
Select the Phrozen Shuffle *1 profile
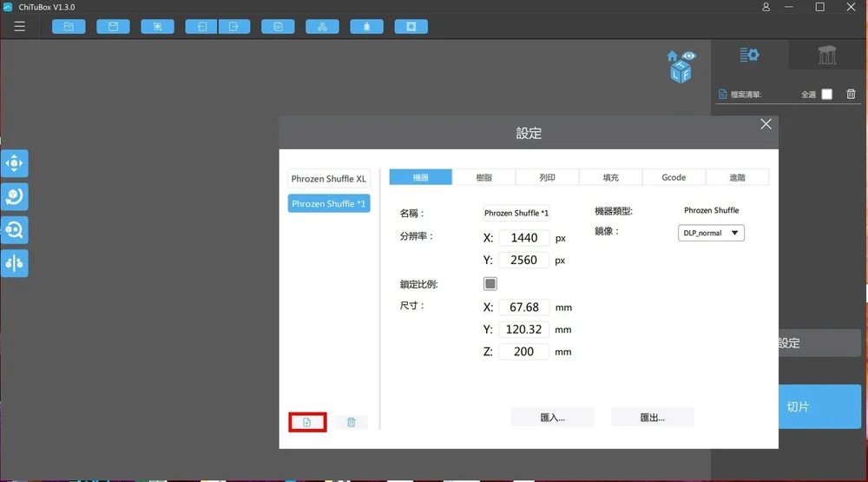pyautogui.click(x=329, y=203)
